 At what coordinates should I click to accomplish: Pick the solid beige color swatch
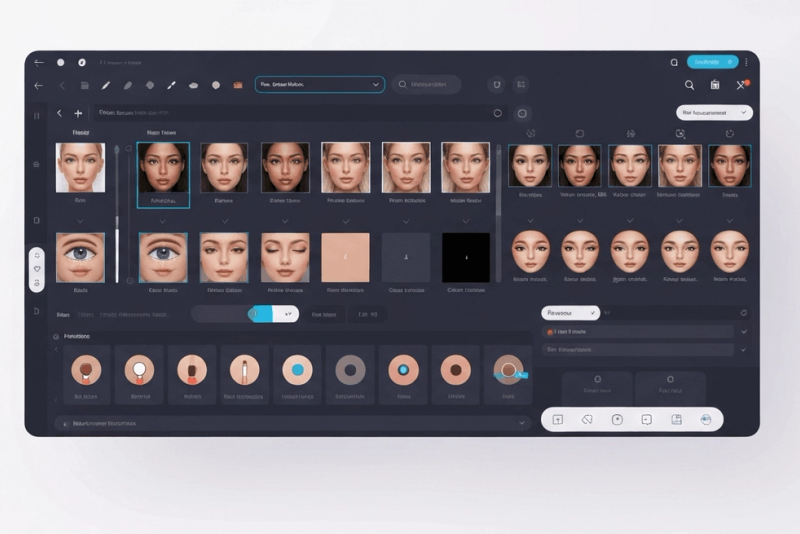345,257
